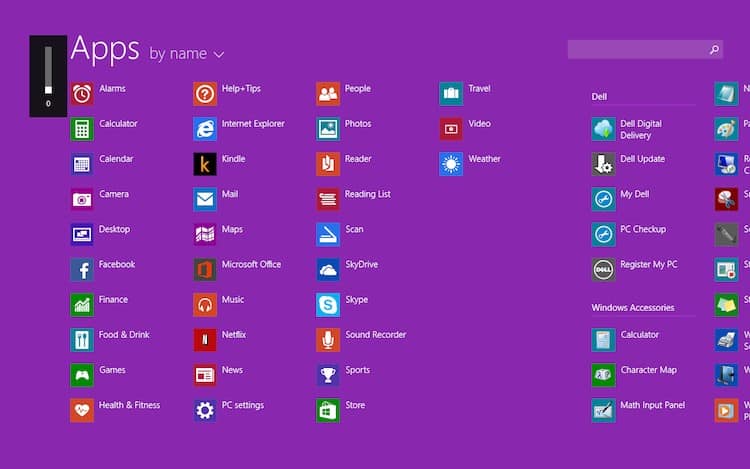
Task: Open the Photos app icon
Action: click(328, 129)
